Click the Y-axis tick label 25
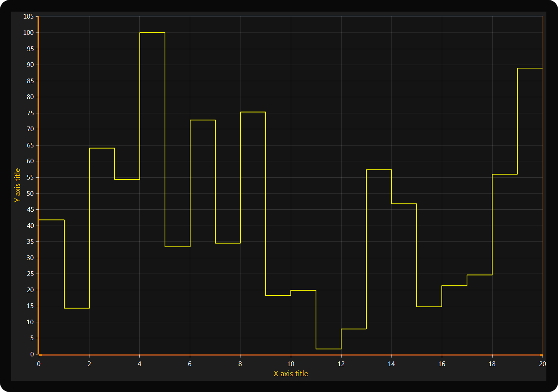558x392 pixels. pyautogui.click(x=30, y=274)
